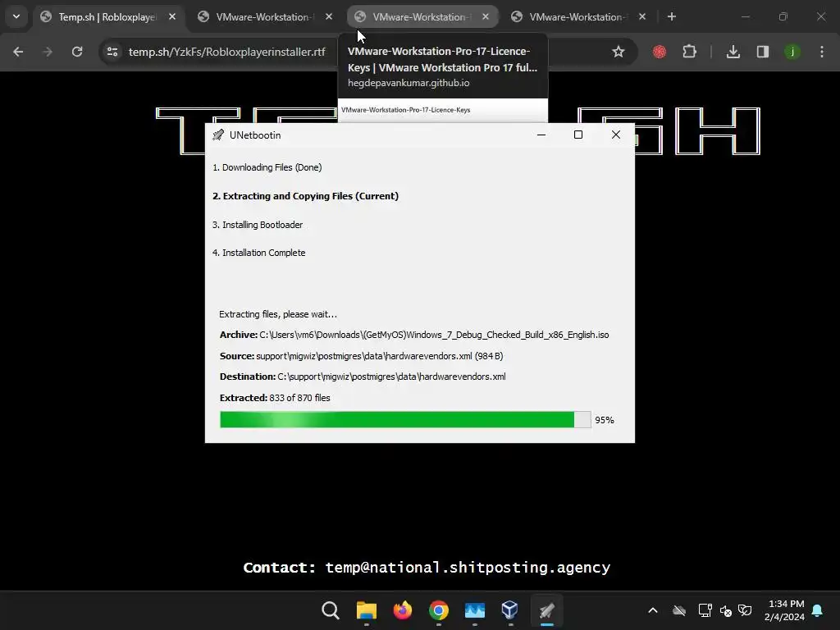Viewport: 840px width, 630px height.
Task: Launch Firefox from the taskbar
Action: point(402,610)
